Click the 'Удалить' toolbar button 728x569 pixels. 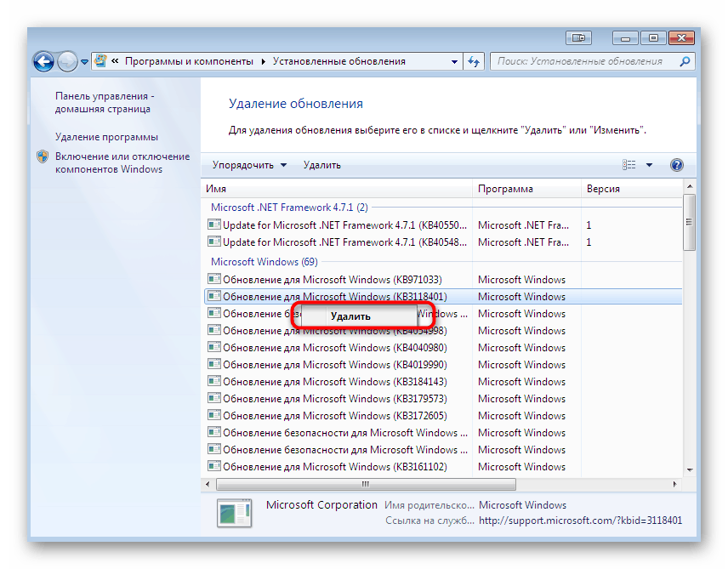(x=321, y=165)
